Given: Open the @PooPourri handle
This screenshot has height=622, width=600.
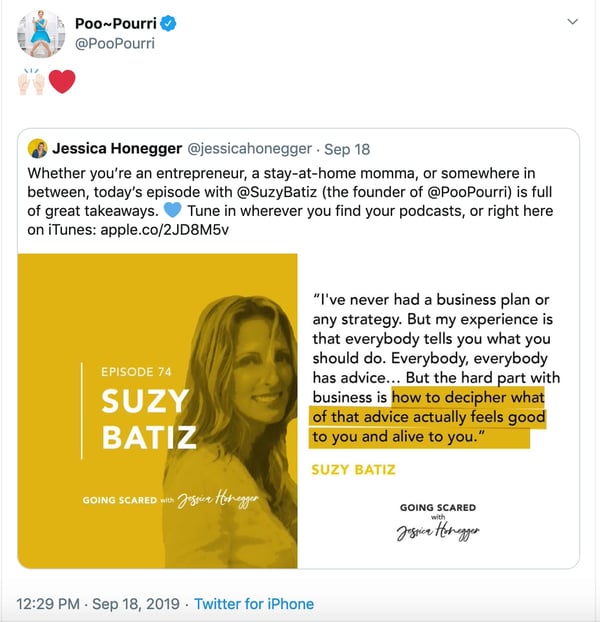Looking at the screenshot, I should 115,43.
